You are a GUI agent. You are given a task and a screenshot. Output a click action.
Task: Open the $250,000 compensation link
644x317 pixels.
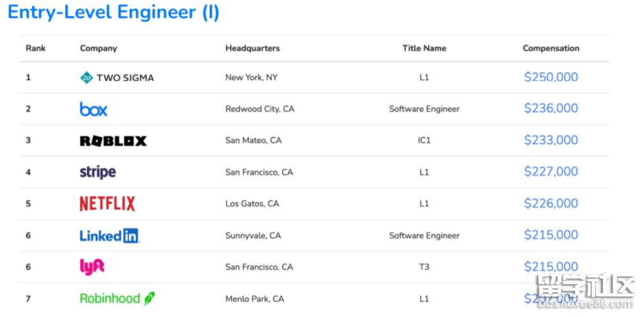(551, 77)
